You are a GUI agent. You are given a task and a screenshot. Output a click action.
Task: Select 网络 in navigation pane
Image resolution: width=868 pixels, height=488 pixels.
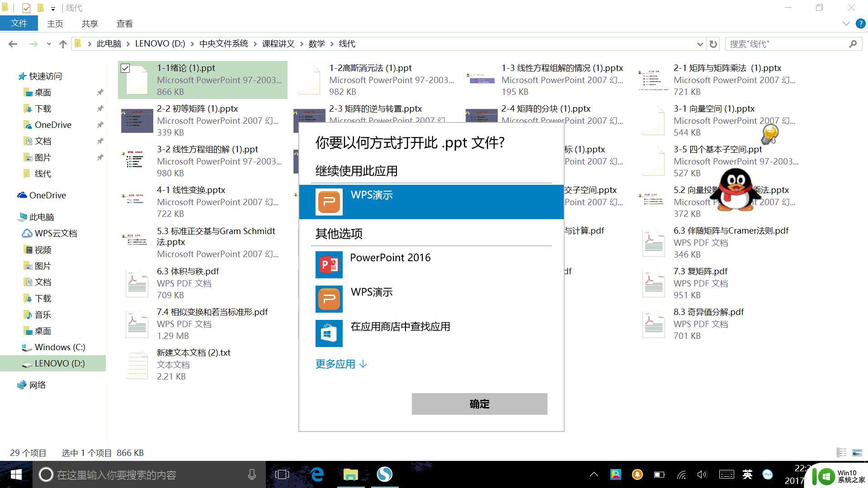[37, 385]
